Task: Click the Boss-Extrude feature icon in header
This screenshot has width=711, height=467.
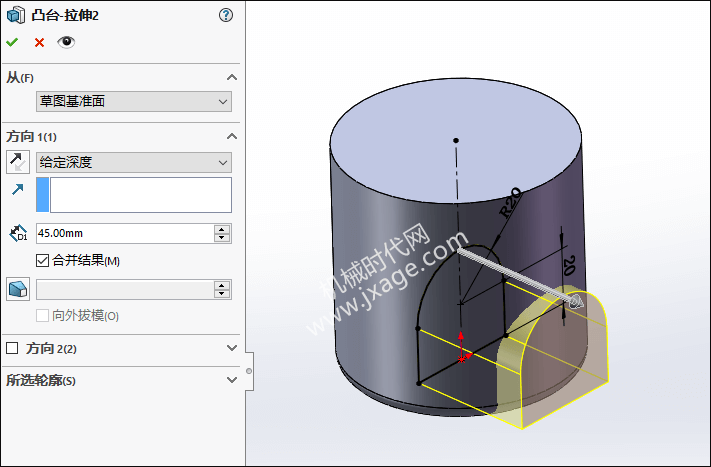Action: 16,15
